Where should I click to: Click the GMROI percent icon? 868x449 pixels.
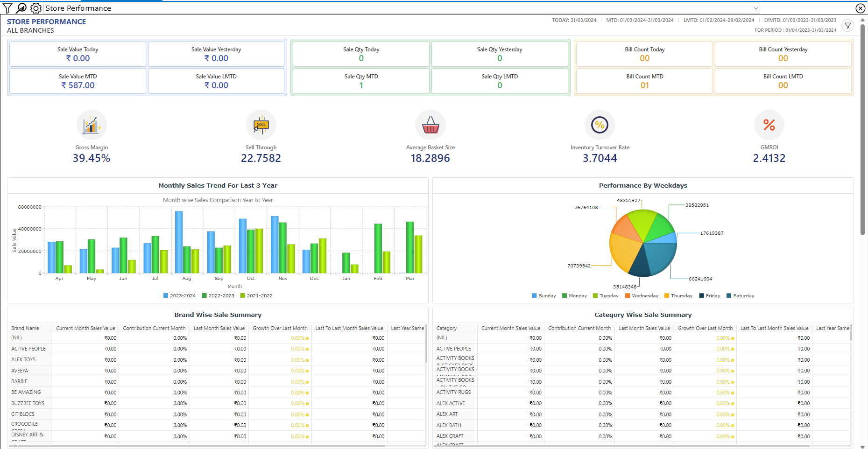point(769,125)
